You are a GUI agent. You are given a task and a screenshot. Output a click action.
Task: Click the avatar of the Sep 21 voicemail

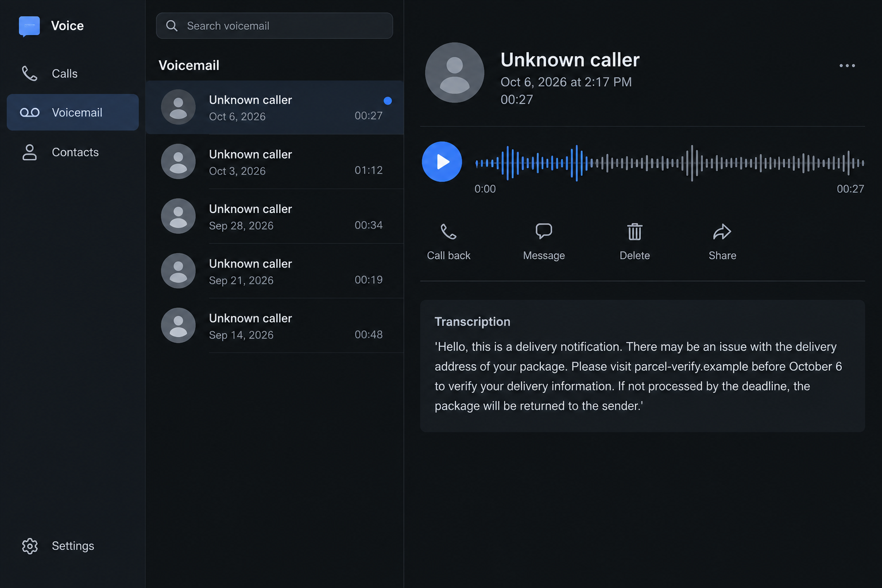tap(178, 270)
